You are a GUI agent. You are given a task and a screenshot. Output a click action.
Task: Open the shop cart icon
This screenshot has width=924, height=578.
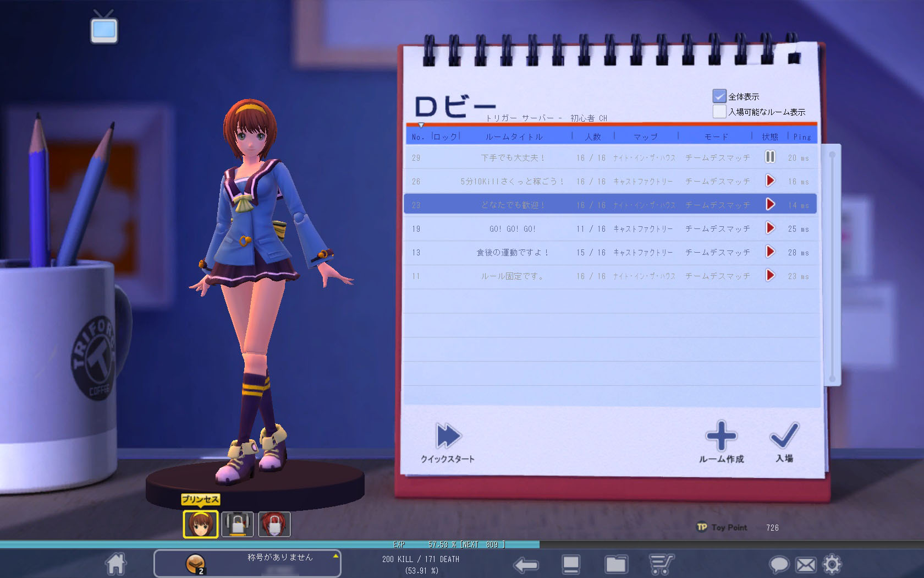click(x=662, y=565)
